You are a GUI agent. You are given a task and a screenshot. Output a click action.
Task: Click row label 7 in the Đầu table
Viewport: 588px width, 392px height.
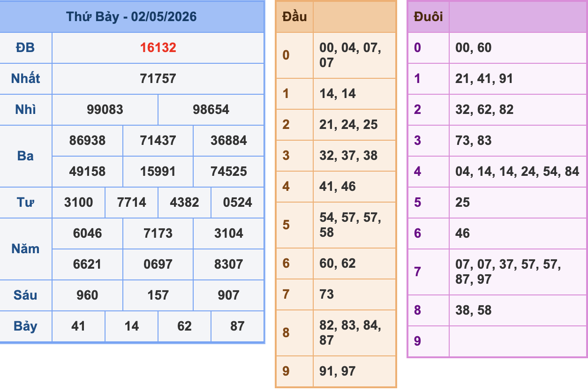tap(294, 294)
